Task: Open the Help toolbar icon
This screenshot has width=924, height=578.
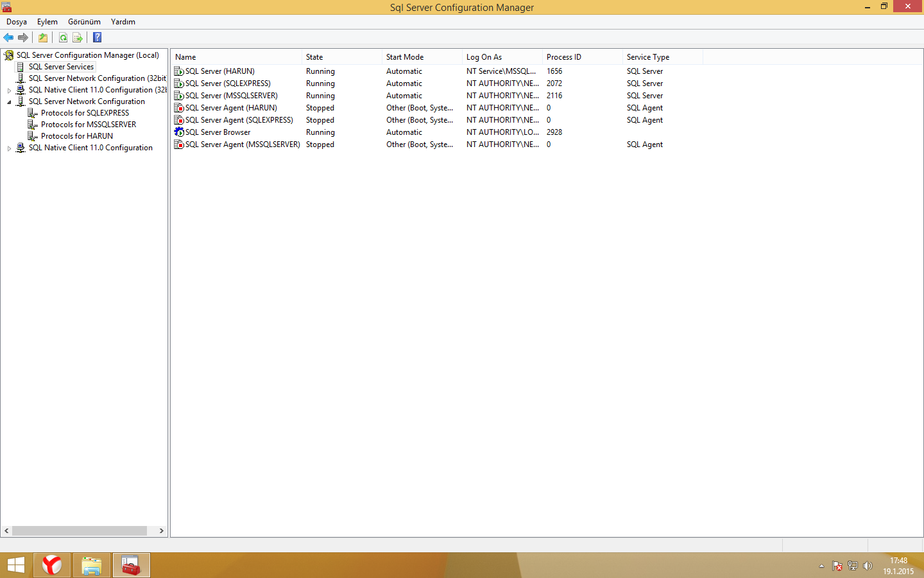Action: pos(97,37)
